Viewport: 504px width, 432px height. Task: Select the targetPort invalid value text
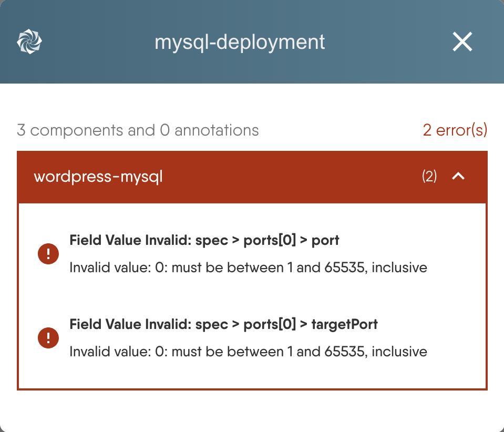click(x=249, y=352)
